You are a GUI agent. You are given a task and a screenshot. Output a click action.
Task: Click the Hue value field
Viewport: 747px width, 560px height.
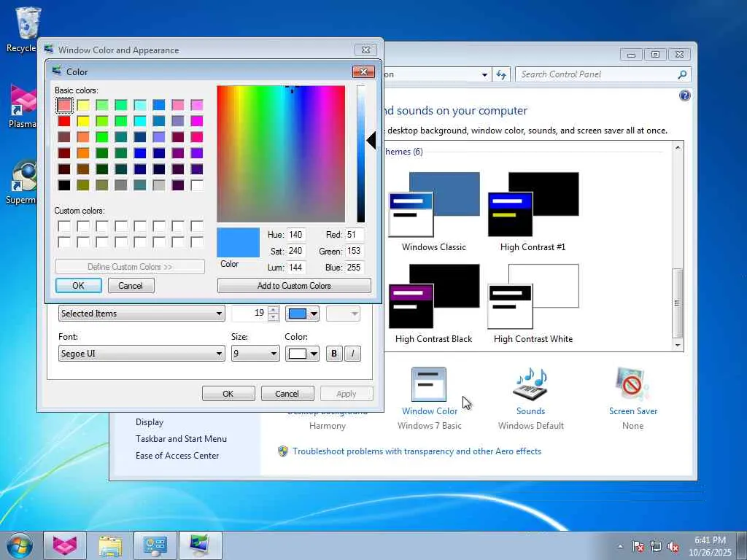[x=296, y=235]
